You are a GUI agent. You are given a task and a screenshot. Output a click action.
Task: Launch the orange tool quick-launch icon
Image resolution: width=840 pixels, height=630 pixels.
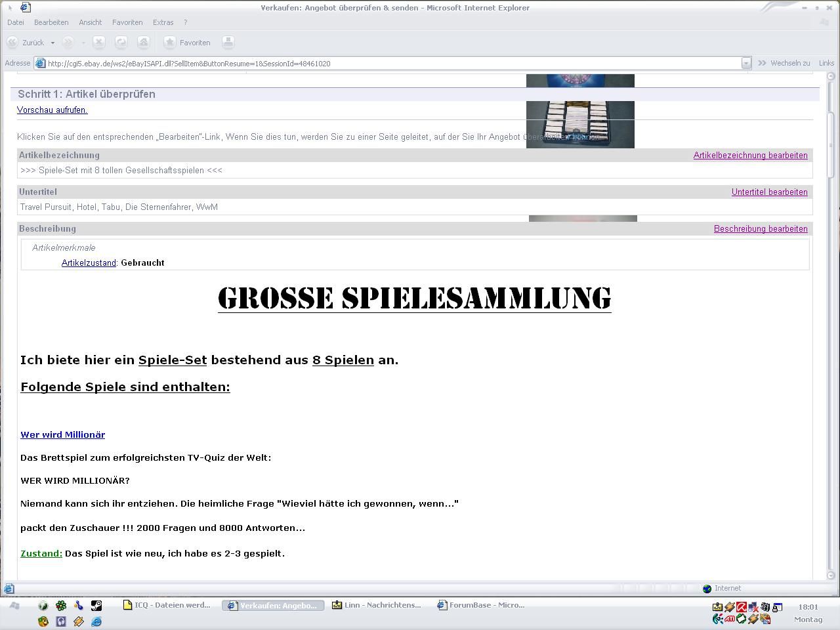pos(79,621)
